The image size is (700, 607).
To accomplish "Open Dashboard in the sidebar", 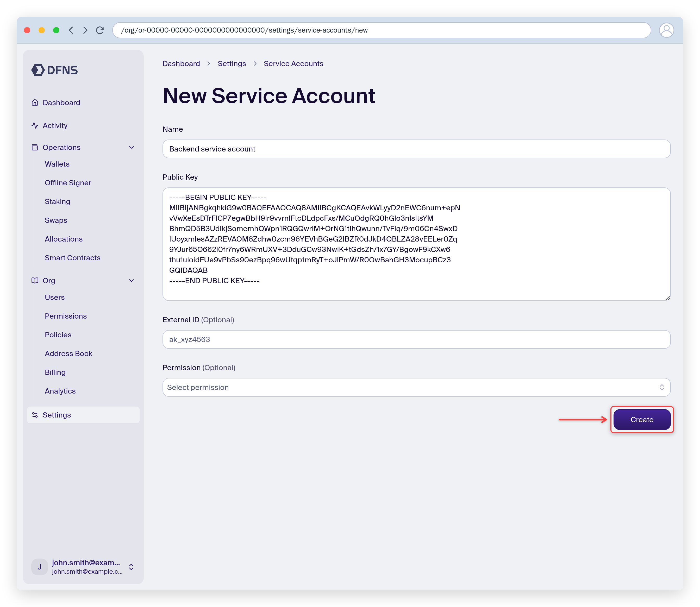I will (x=61, y=102).
